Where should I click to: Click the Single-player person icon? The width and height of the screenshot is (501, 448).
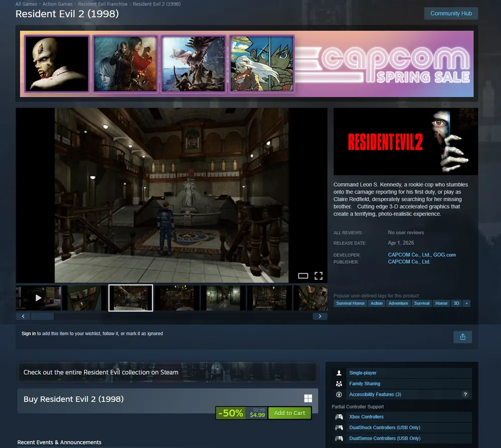click(x=339, y=373)
